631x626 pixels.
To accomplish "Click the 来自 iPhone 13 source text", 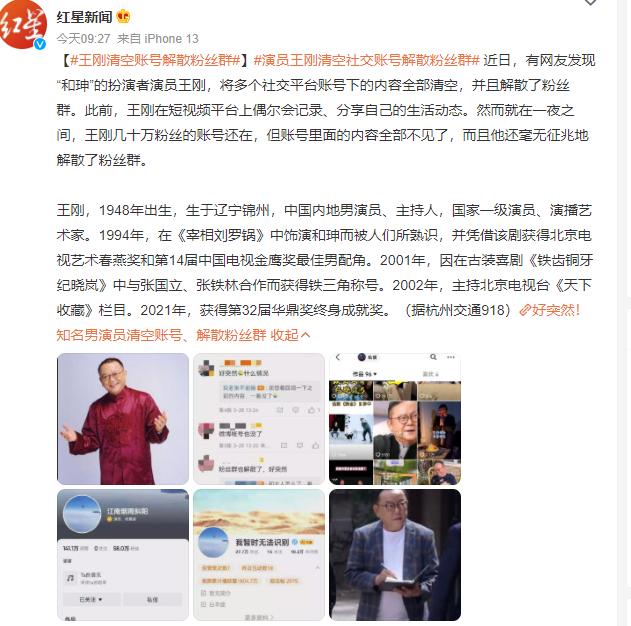I will click(x=158, y=39).
